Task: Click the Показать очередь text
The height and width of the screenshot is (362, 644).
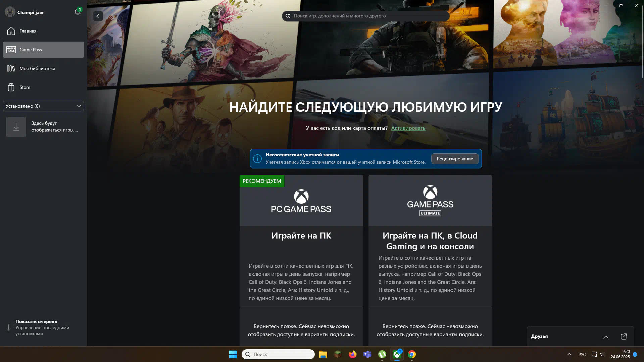Action: tap(36, 321)
